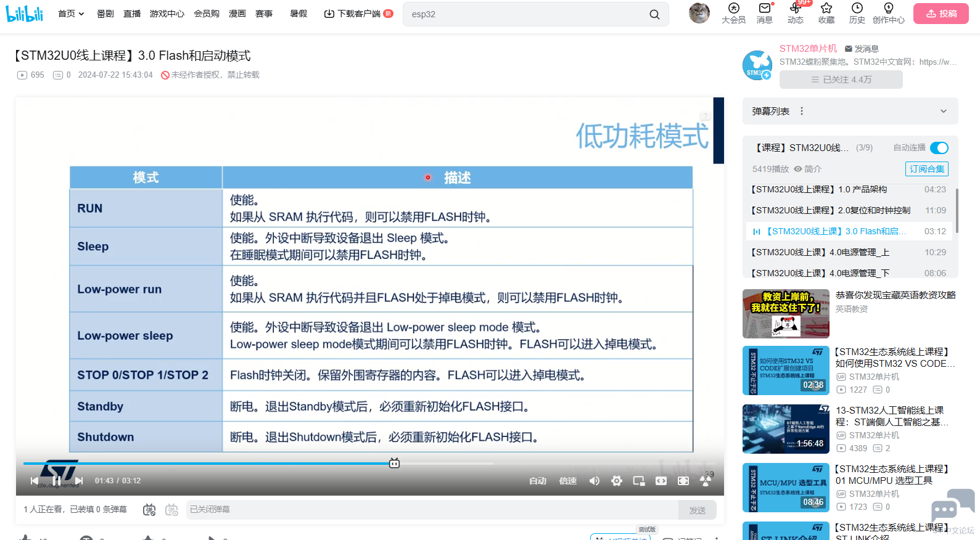Open 赛事 navigation item
The height and width of the screenshot is (540, 980).
pyautogui.click(x=264, y=14)
